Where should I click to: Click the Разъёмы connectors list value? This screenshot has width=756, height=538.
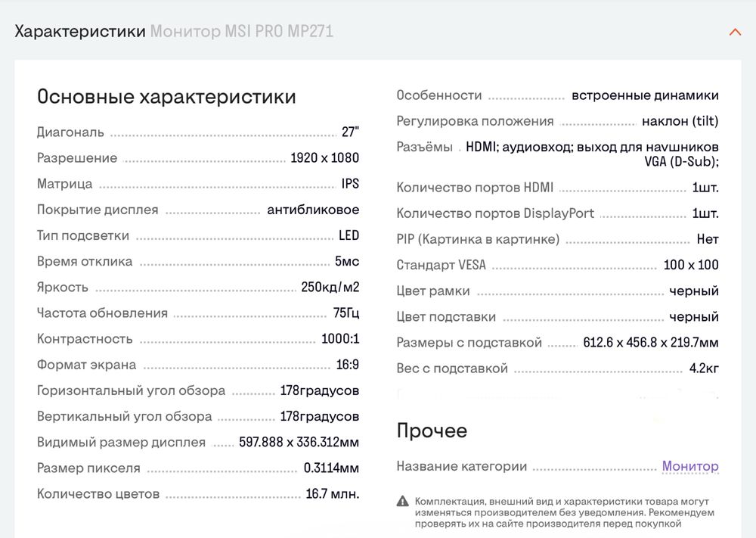click(x=592, y=154)
